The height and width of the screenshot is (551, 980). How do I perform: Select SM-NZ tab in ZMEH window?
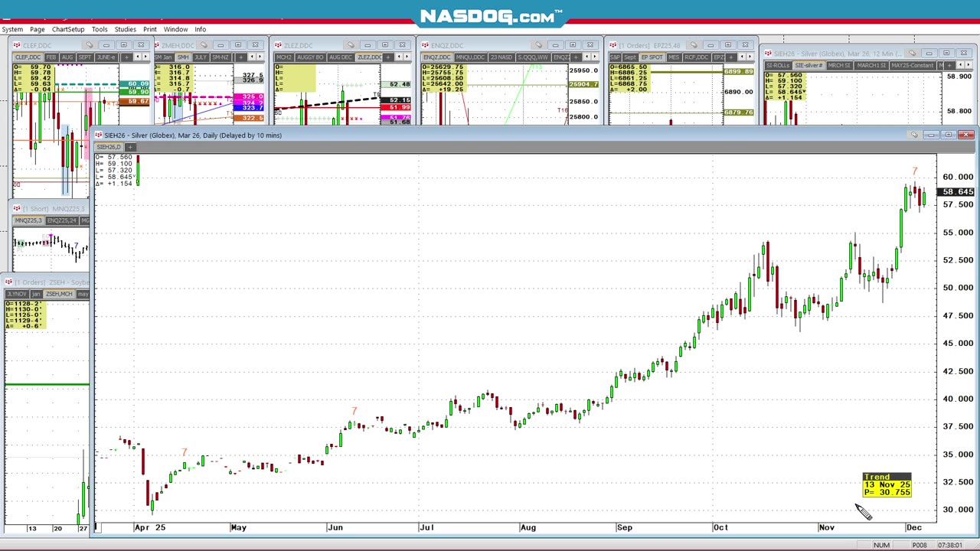(220, 57)
